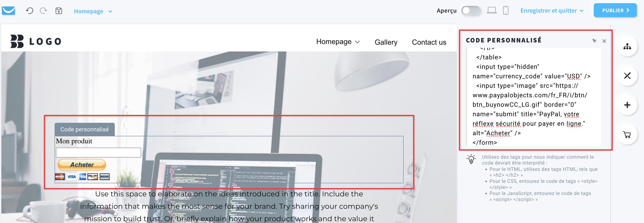Open the site structure sidebar icon
Viewport: 644px width, 223px height.
click(x=627, y=46)
